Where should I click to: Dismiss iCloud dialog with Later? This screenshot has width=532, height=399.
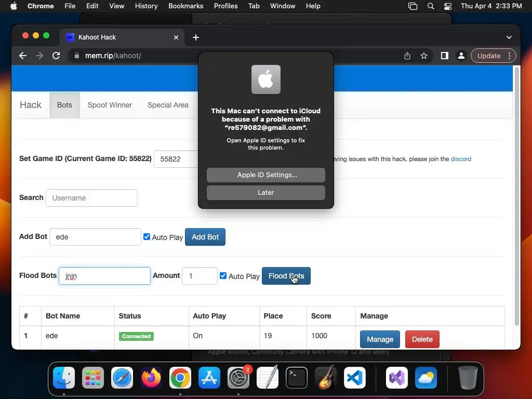[x=265, y=192]
